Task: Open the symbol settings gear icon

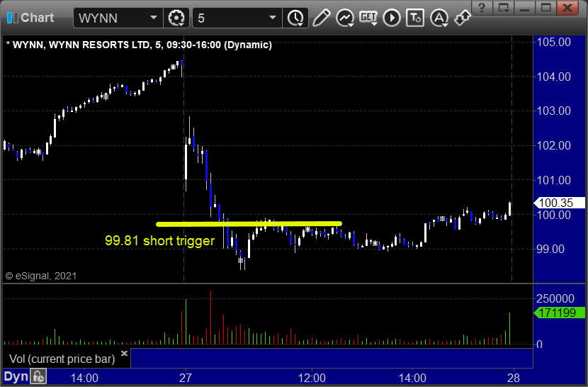Action: click(176, 18)
